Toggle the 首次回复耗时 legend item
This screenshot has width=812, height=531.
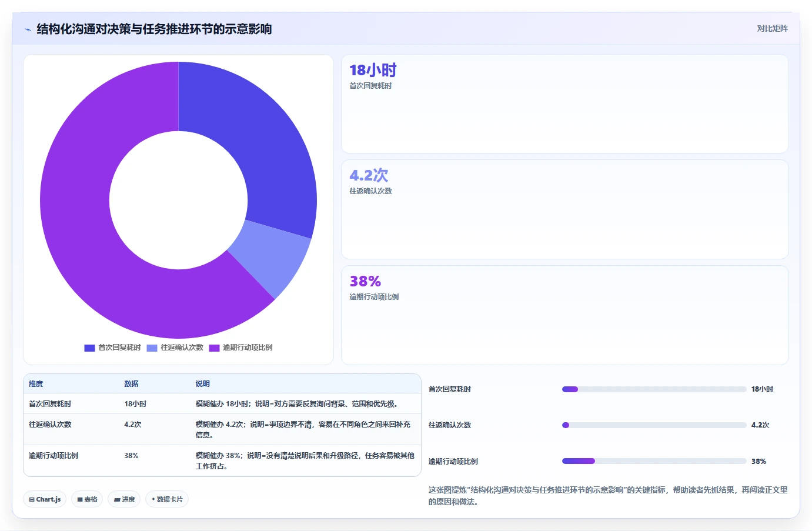[113, 348]
